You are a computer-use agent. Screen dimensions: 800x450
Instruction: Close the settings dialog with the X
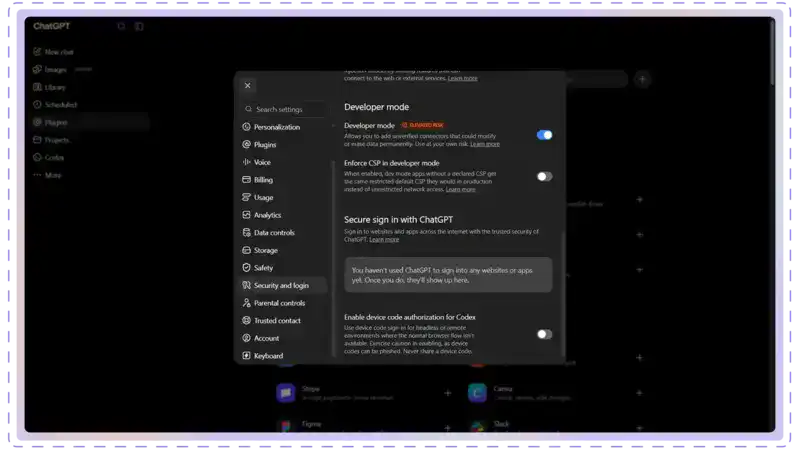tap(247, 86)
